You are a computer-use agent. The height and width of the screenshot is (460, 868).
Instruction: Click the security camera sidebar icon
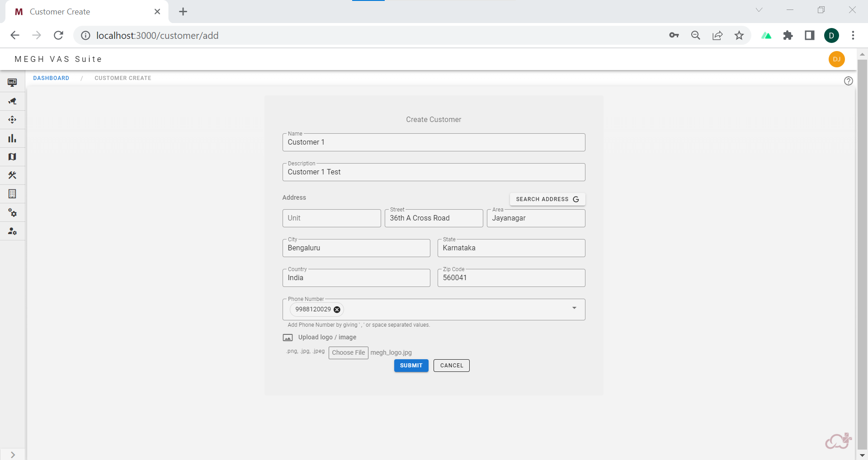pyautogui.click(x=12, y=101)
